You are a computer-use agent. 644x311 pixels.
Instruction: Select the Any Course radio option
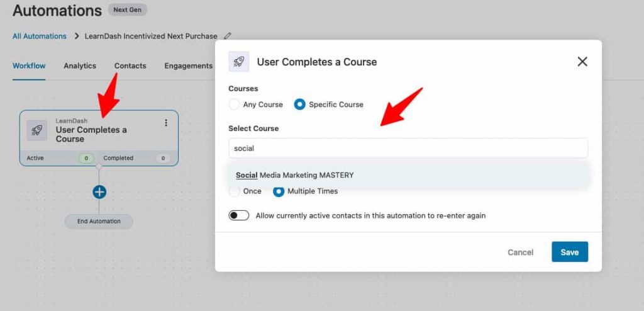click(234, 105)
